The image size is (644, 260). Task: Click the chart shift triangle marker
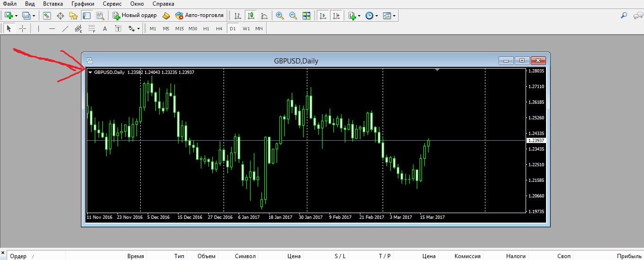coord(438,70)
